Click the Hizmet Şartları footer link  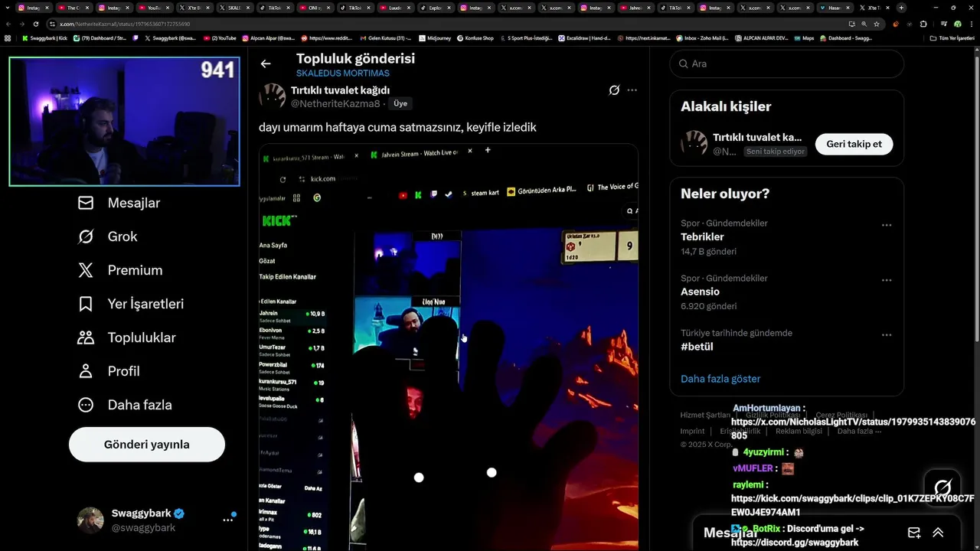click(x=705, y=416)
